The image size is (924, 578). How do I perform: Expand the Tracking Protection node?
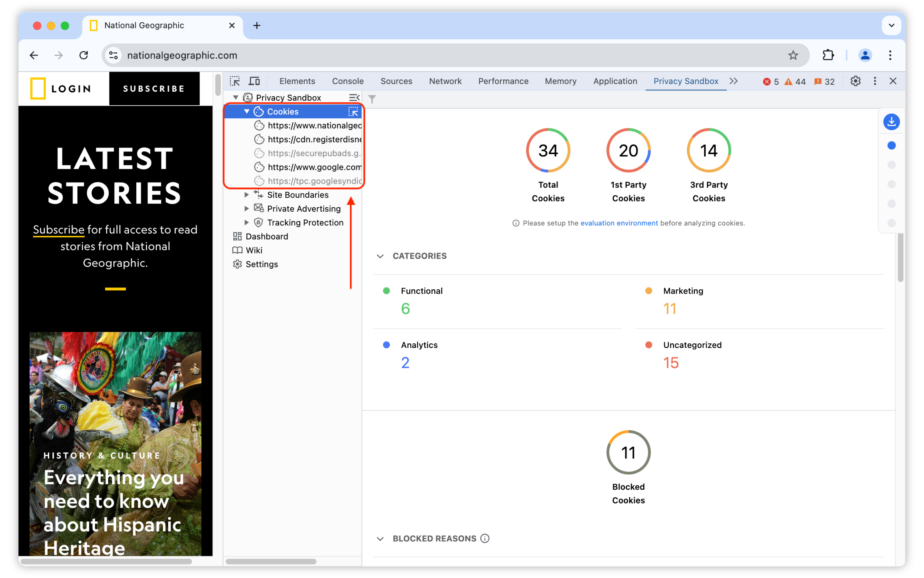(247, 223)
